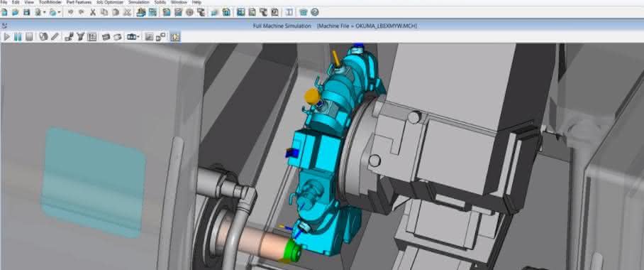644x270 pixels.
Task: Expand the dropdown arrow beside the blue disc icon
Action: tap(59, 13)
